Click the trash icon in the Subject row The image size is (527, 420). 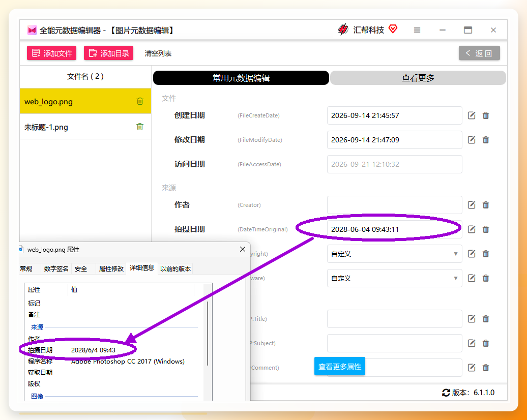pyautogui.click(x=486, y=343)
